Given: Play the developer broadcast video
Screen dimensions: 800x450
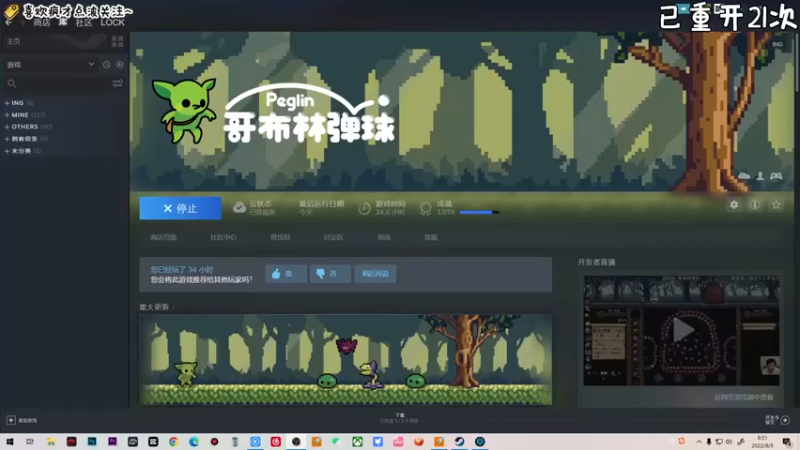Looking at the screenshot, I should click(682, 331).
